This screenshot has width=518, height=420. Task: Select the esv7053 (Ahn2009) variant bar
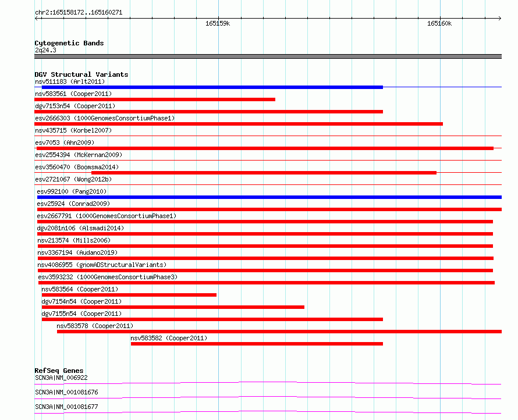(x=265, y=148)
